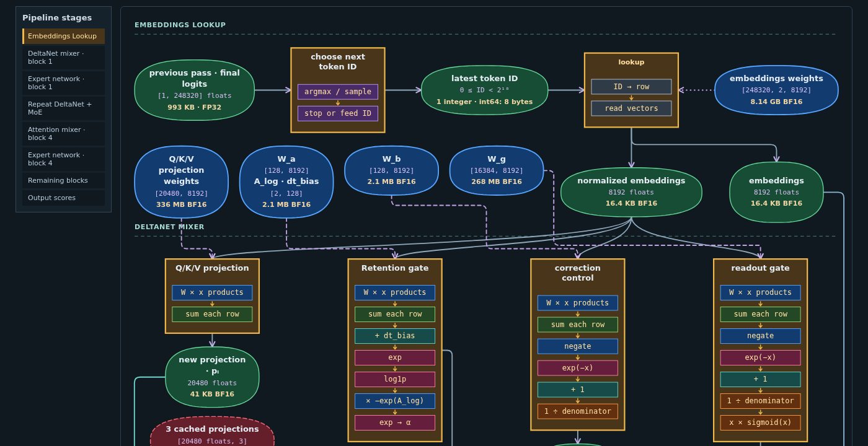Select the Remaining blocks stage

click(64, 180)
